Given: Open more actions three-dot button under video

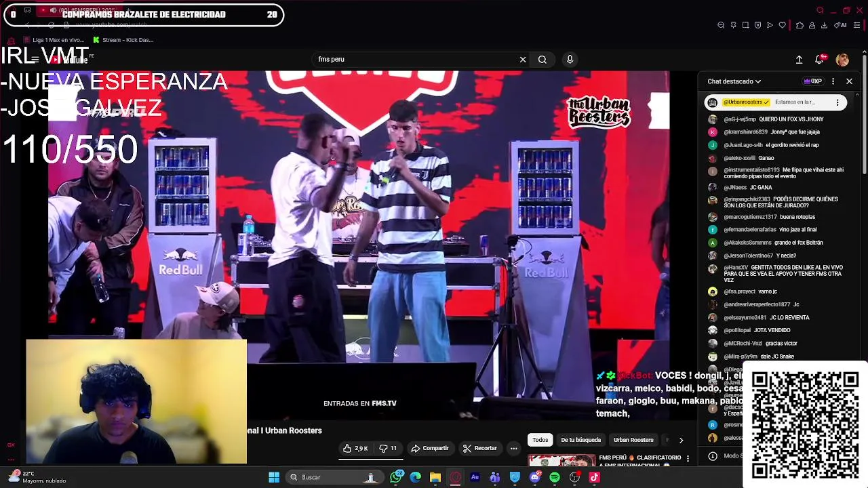Looking at the screenshot, I should pyautogui.click(x=513, y=448).
